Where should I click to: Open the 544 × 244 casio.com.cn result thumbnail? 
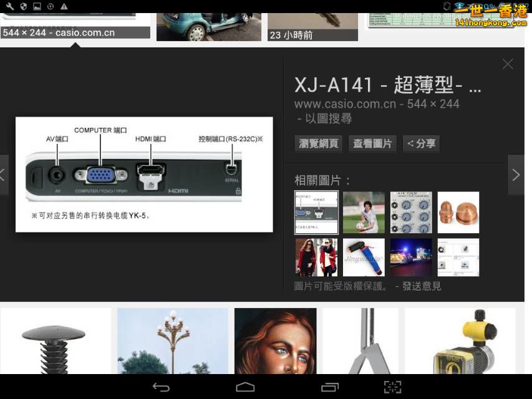click(75, 26)
